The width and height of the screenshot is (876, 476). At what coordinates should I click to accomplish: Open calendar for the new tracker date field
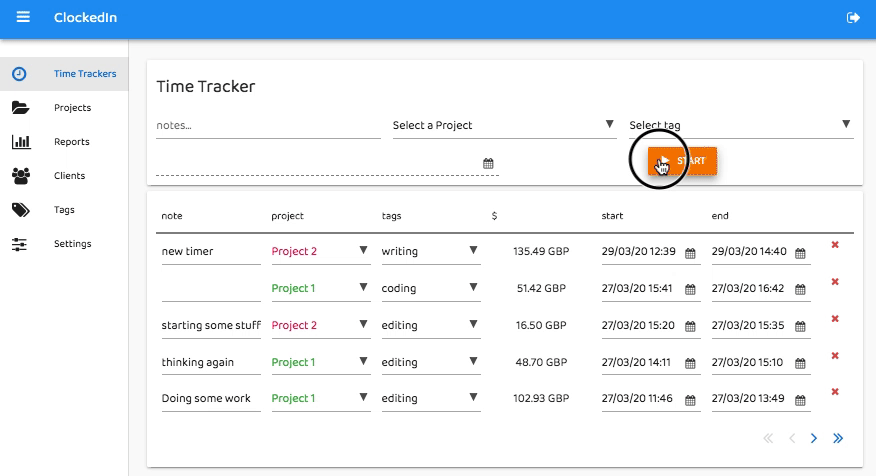pos(488,163)
